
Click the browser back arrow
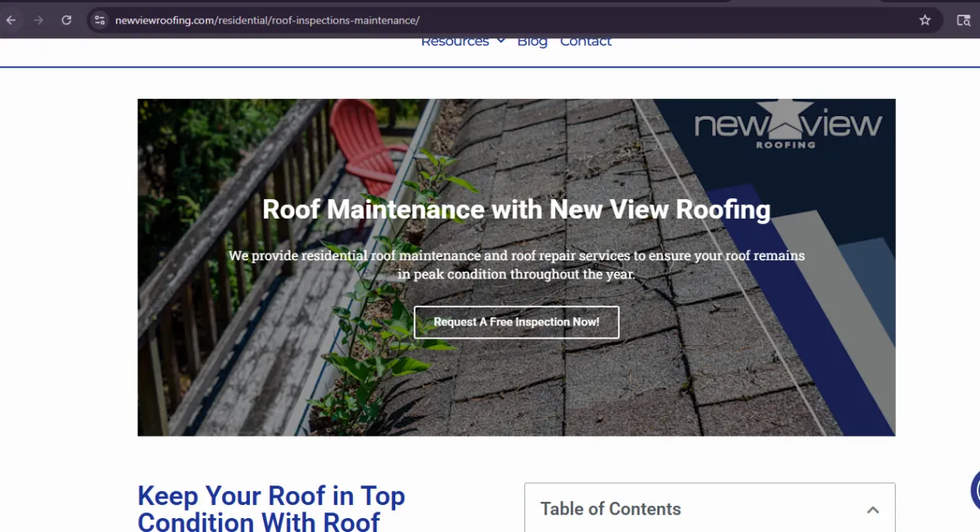point(11,20)
